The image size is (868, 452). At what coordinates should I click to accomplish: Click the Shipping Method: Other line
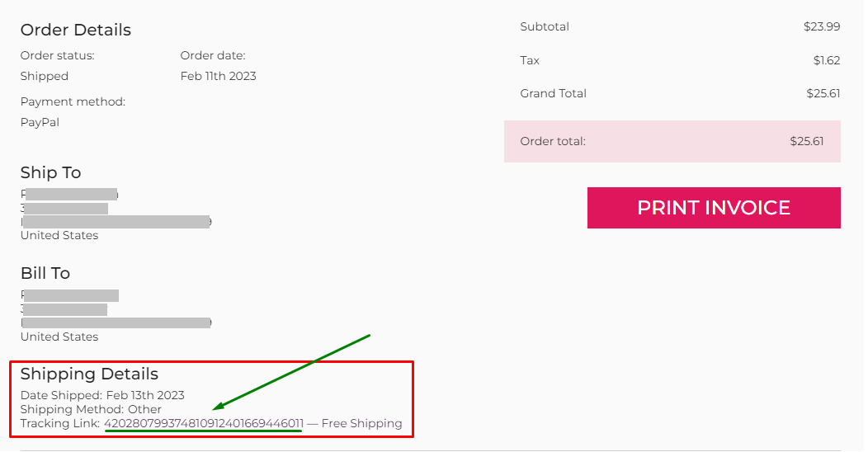[x=91, y=409]
